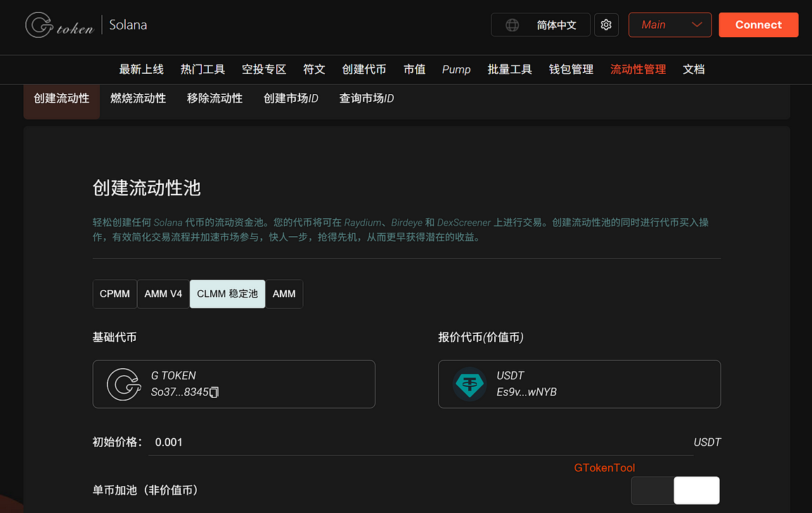Select the AMM pool type
The image size is (812, 513).
click(284, 294)
